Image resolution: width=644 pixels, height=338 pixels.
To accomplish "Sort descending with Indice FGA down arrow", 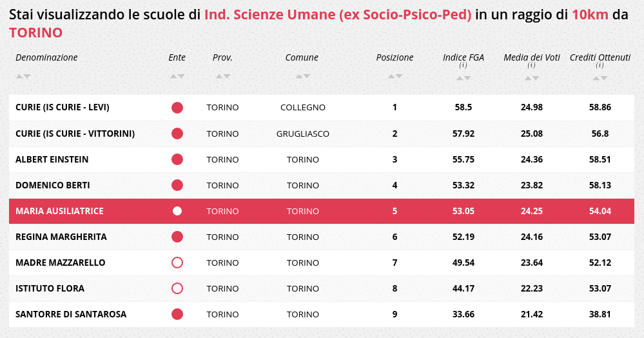I will (x=467, y=79).
